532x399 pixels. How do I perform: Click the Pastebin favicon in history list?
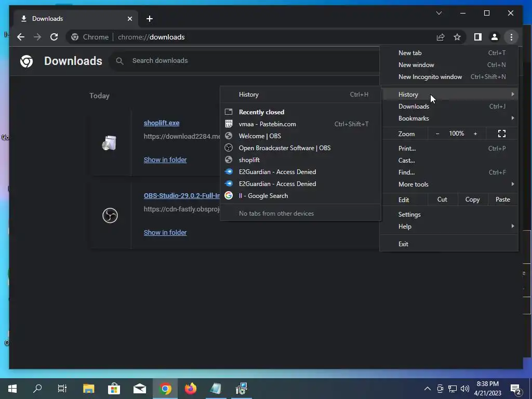(x=229, y=124)
